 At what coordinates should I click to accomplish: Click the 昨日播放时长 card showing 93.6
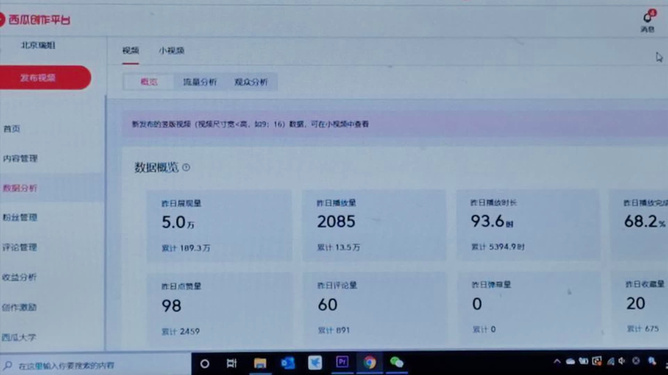click(528, 225)
